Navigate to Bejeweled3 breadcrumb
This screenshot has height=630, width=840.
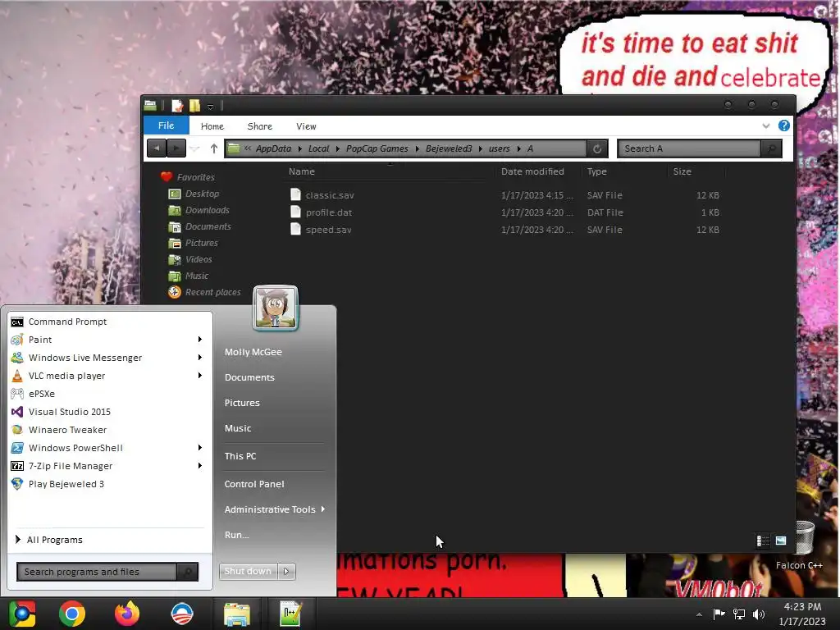click(449, 148)
